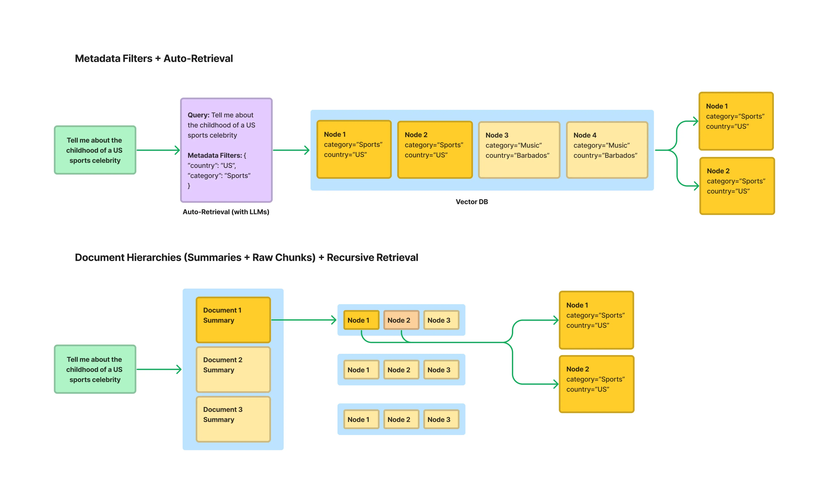This screenshot has width=829, height=504.
Task: Click the green query box in lower diagram
Action: coord(95,369)
